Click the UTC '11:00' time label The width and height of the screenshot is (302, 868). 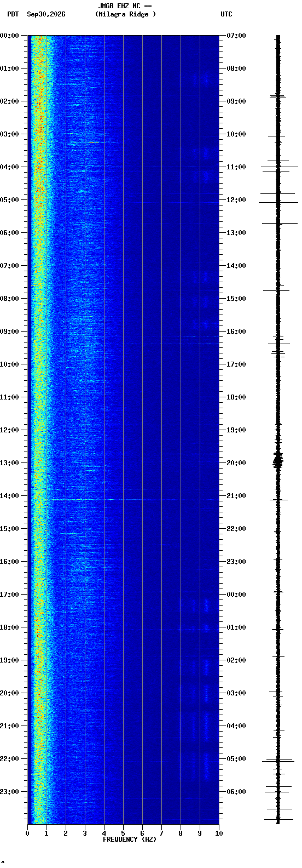click(x=236, y=167)
